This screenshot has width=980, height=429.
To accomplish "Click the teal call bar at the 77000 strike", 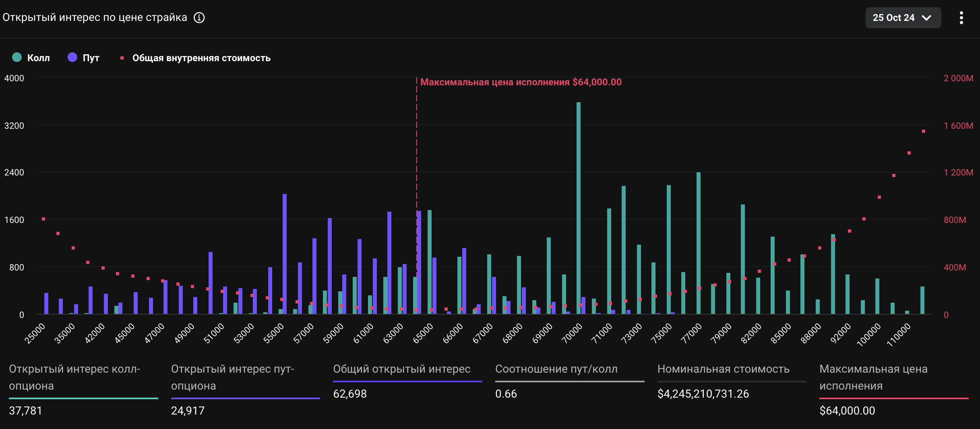I will pos(699,243).
